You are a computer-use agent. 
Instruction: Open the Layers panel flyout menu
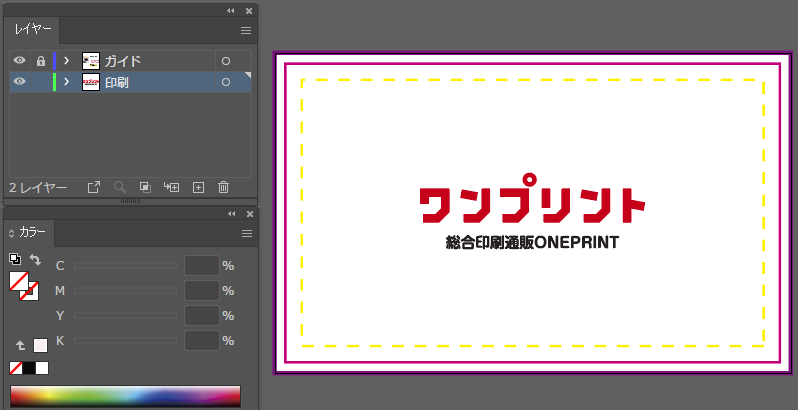246,31
